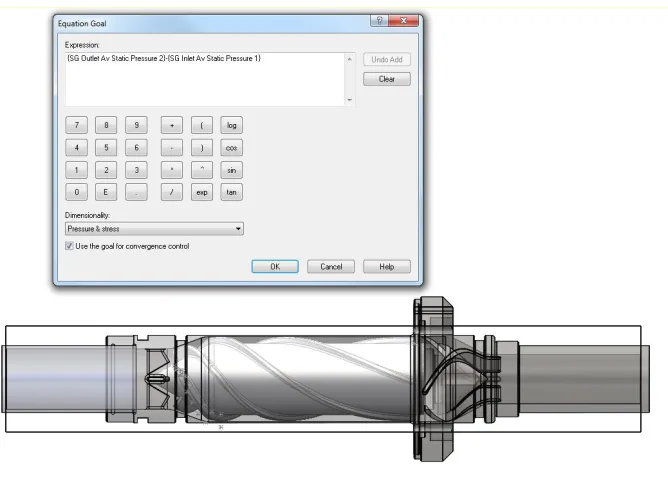Click the 4 digit button

[x=77, y=148]
